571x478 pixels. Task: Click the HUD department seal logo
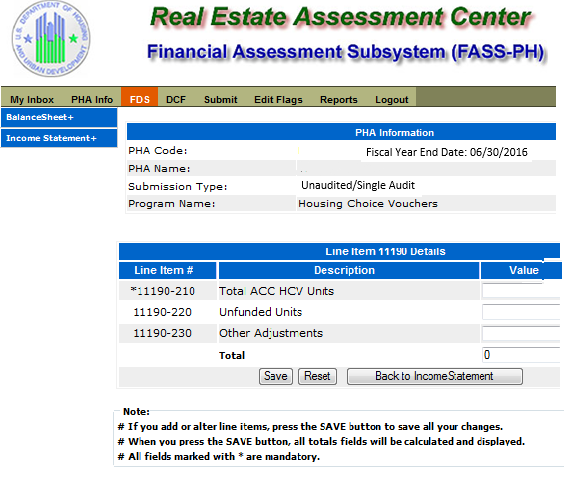(x=51, y=39)
